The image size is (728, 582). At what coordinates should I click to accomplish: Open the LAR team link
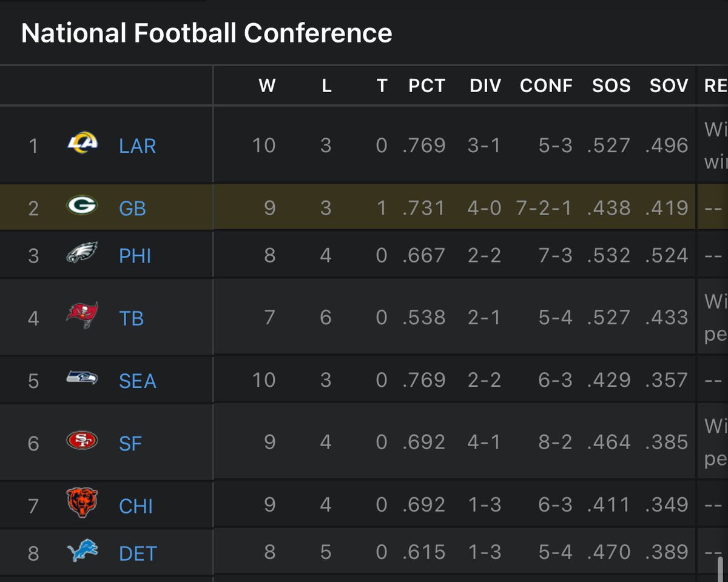point(138,146)
